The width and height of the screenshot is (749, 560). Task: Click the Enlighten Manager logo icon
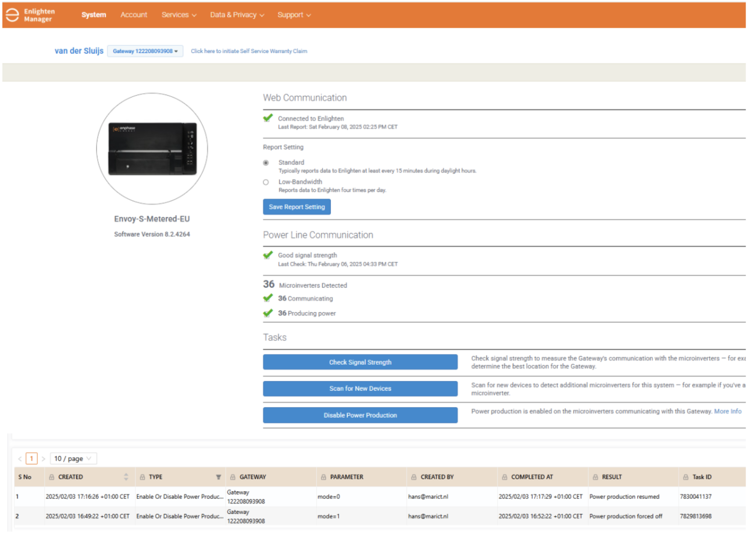tap(13, 15)
